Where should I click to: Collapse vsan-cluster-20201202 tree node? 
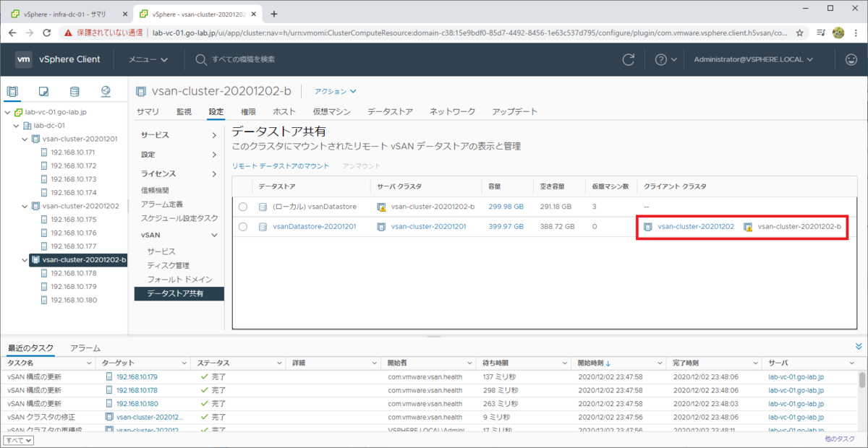(x=25, y=206)
